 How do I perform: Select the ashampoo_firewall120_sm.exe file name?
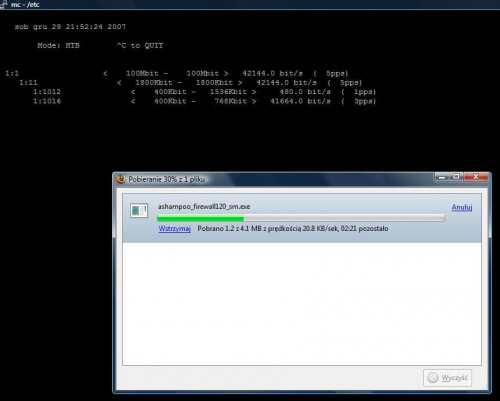coord(204,207)
